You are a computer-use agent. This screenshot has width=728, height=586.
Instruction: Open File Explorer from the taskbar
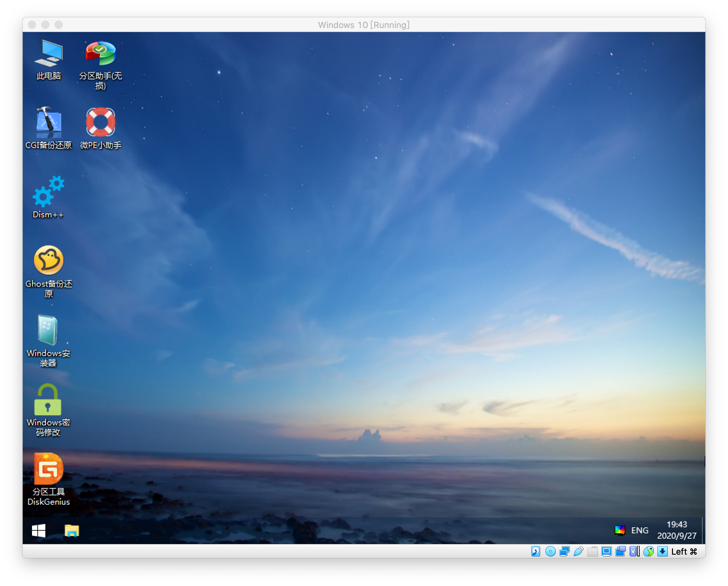72,531
